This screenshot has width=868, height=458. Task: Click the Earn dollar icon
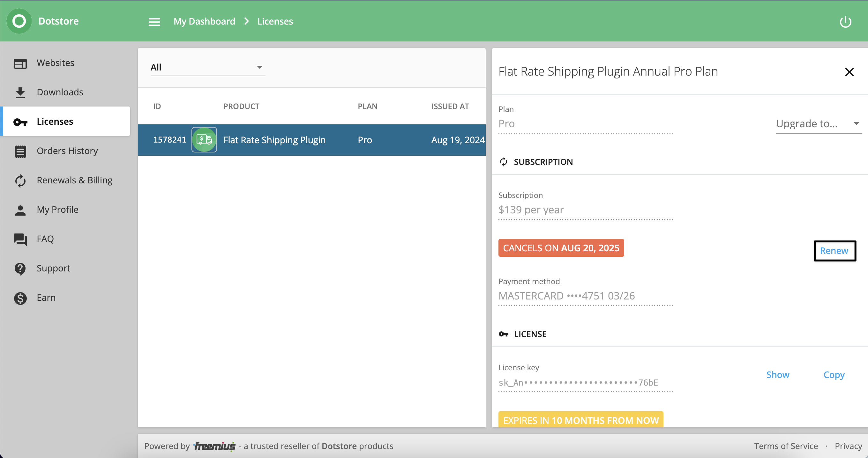[20, 298]
